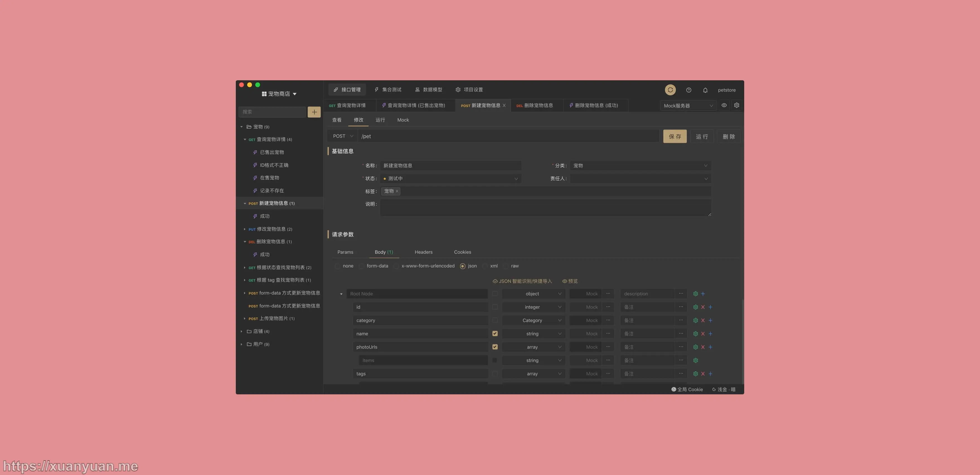
Task: Collapse the Root Node tree arrow
Action: 341,294
